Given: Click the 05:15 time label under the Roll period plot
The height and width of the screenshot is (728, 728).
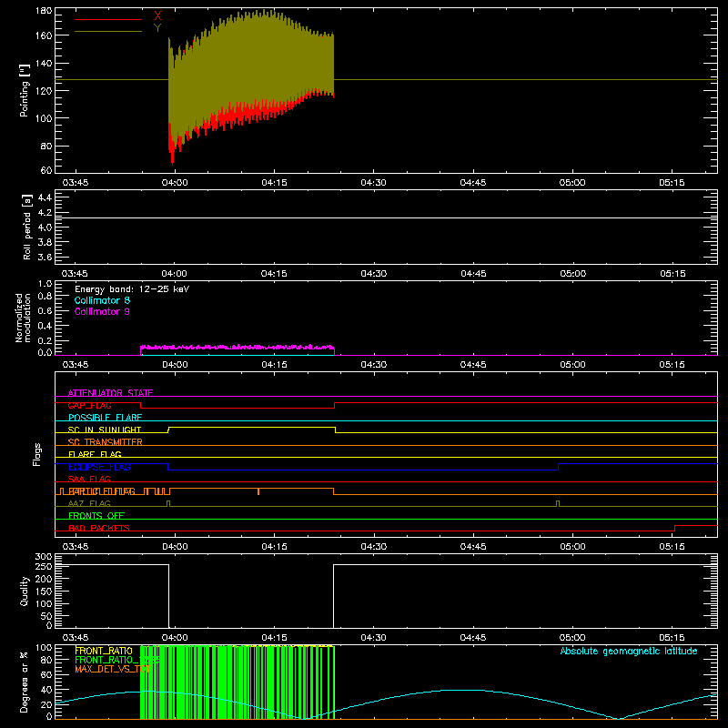Looking at the screenshot, I should [x=672, y=274].
